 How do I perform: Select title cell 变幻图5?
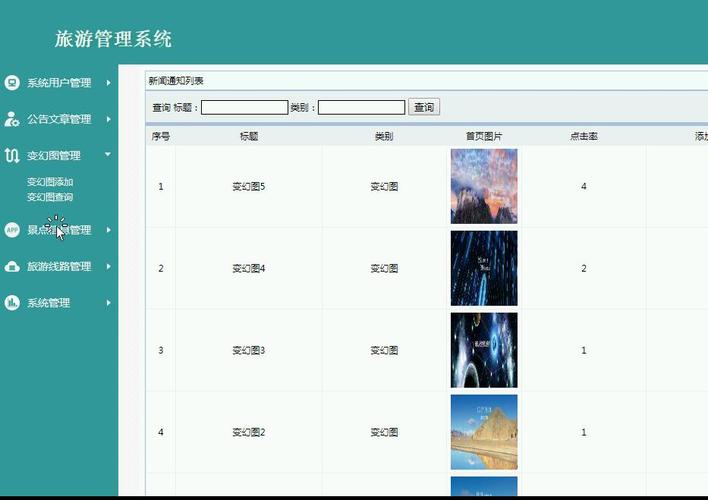pyautogui.click(x=249, y=187)
